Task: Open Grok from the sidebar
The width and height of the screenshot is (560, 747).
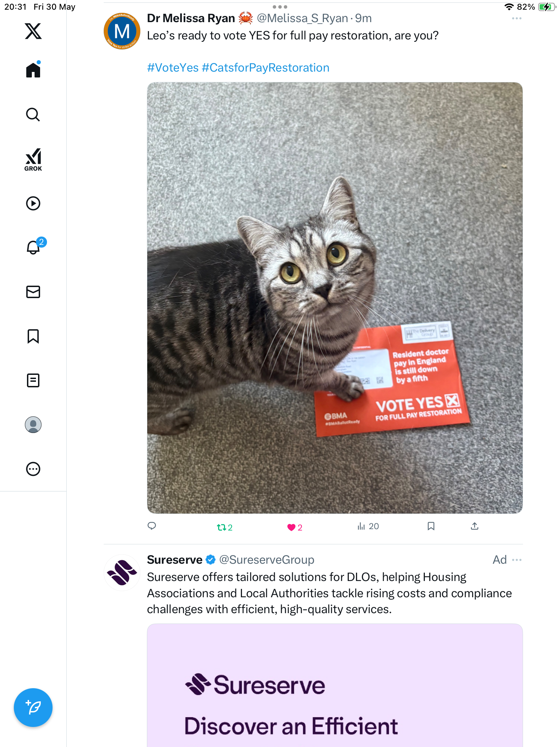Action: pos(33,159)
